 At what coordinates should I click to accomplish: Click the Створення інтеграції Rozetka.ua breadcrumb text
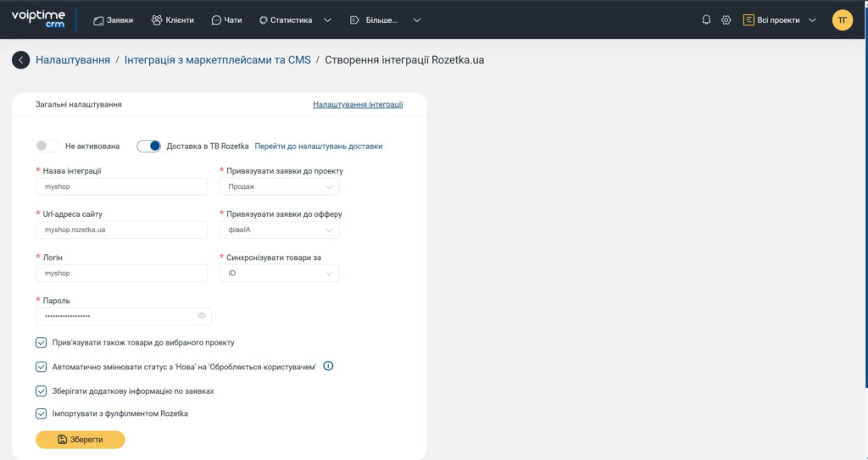404,60
